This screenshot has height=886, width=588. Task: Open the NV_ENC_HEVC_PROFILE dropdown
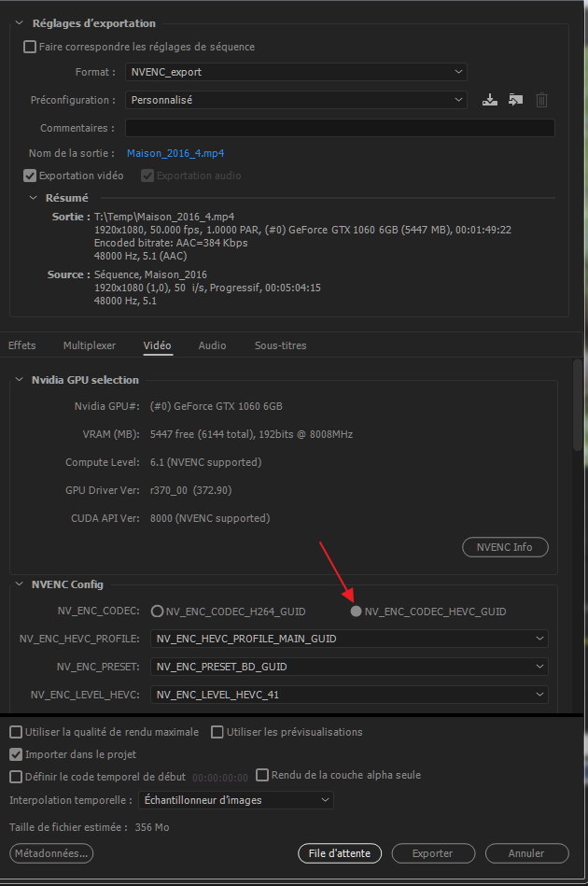349,639
